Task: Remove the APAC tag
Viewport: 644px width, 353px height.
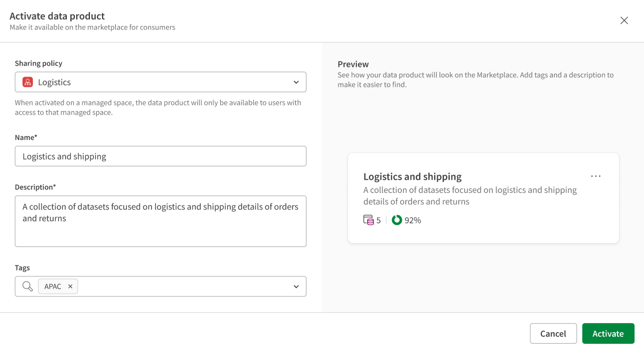Action: pyautogui.click(x=70, y=286)
